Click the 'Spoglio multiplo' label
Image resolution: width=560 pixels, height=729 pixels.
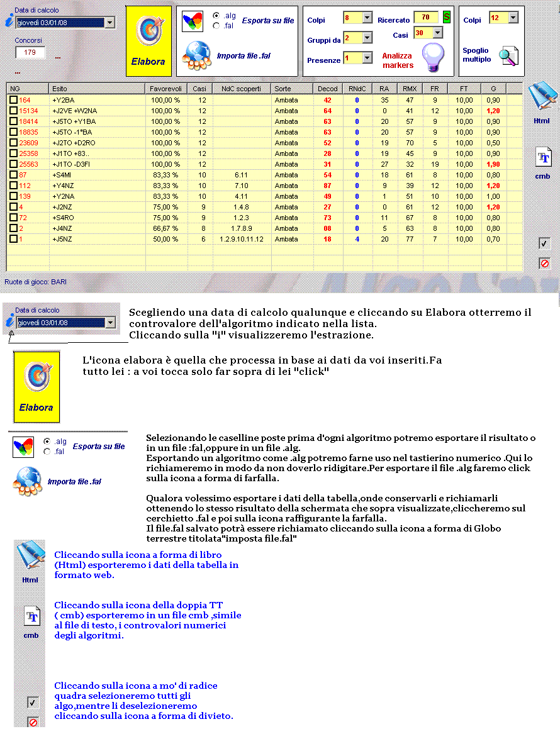pyautogui.click(x=477, y=55)
